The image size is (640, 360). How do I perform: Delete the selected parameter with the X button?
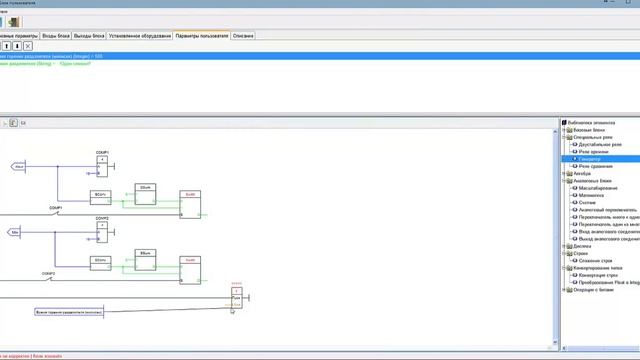pos(28,46)
